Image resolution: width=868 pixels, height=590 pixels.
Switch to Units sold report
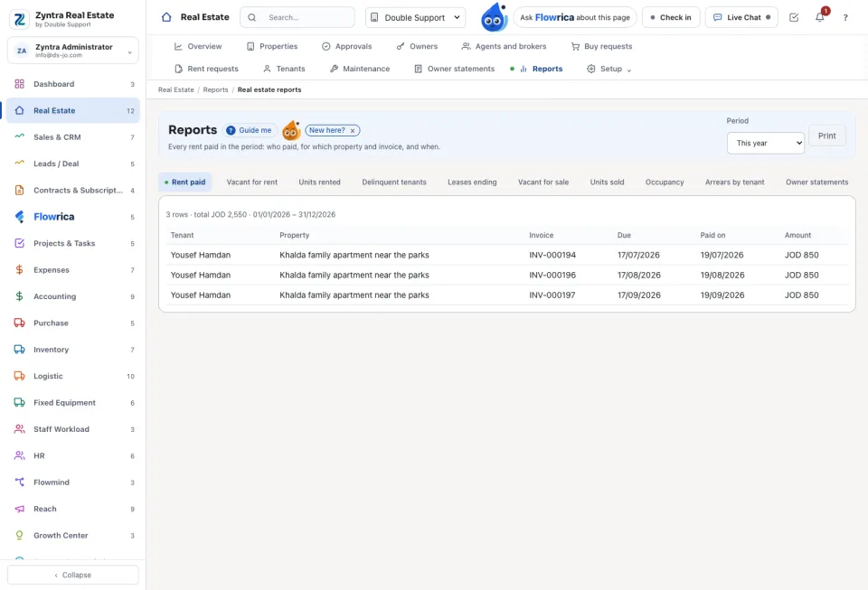point(607,183)
